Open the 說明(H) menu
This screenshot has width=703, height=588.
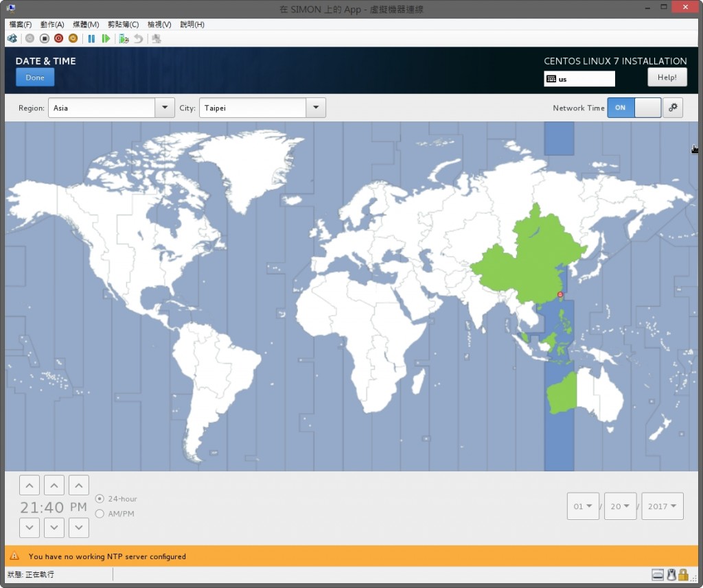(x=192, y=24)
